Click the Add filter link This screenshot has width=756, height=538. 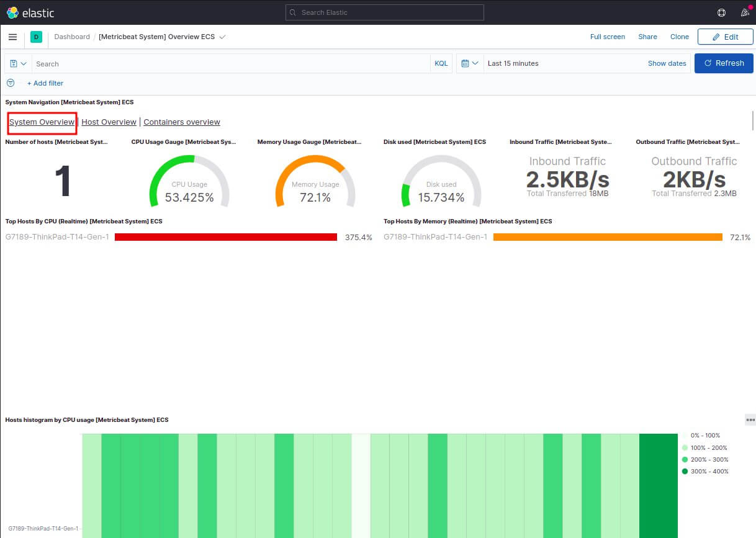(45, 83)
